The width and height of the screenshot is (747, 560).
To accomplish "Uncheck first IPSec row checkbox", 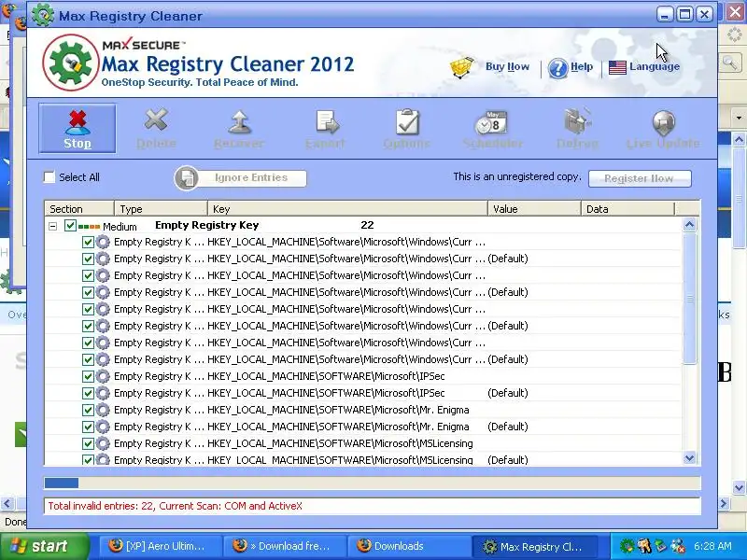I will (x=88, y=376).
